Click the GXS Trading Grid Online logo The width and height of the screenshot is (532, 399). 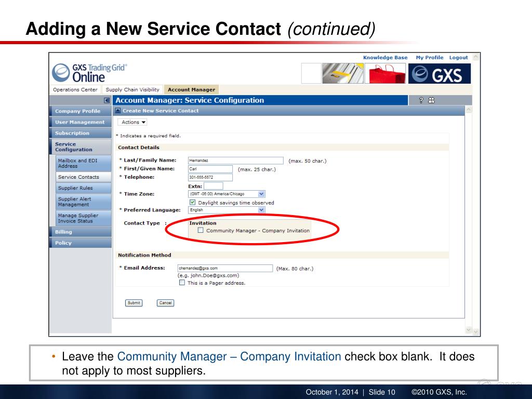pyautogui.click(x=89, y=73)
